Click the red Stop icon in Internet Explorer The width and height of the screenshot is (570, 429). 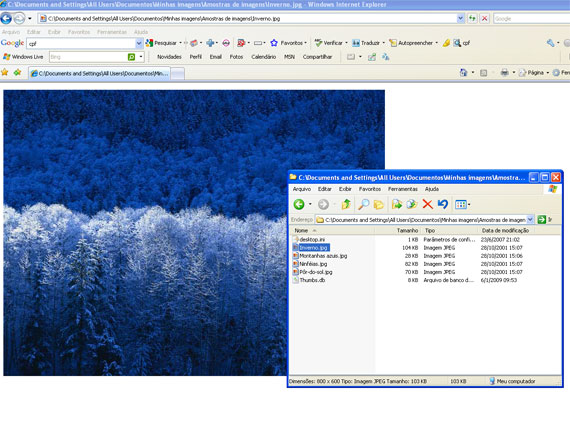(x=485, y=18)
